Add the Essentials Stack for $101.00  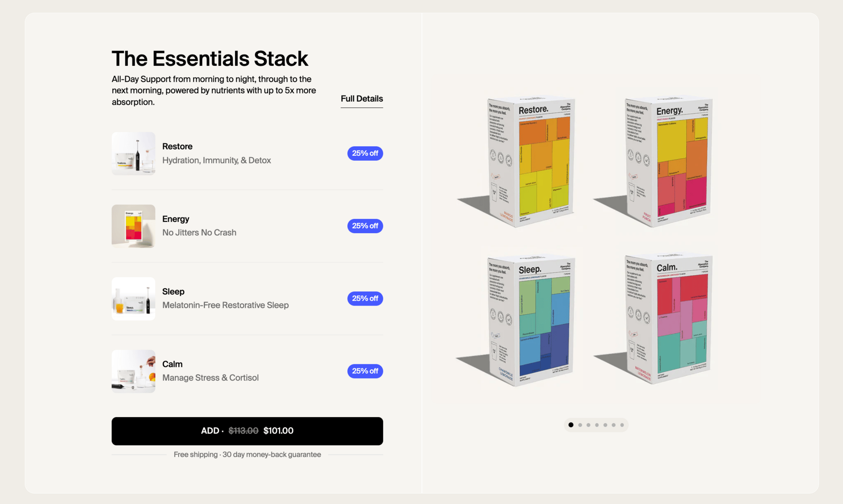click(x=247, y=431)
